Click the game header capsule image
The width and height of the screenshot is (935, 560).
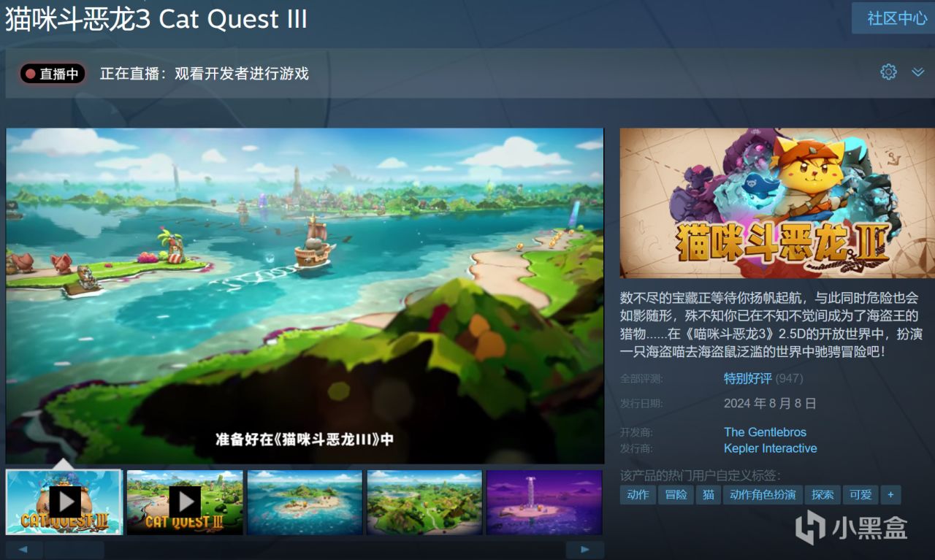coord(777,203)
